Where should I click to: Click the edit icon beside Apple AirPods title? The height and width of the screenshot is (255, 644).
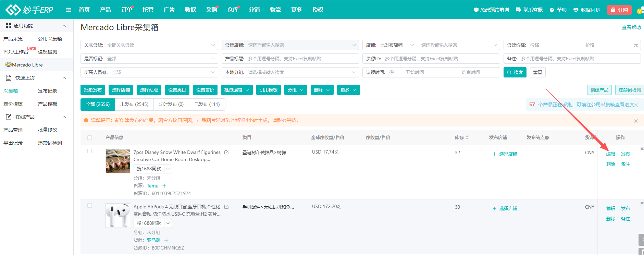click(226, 207)
